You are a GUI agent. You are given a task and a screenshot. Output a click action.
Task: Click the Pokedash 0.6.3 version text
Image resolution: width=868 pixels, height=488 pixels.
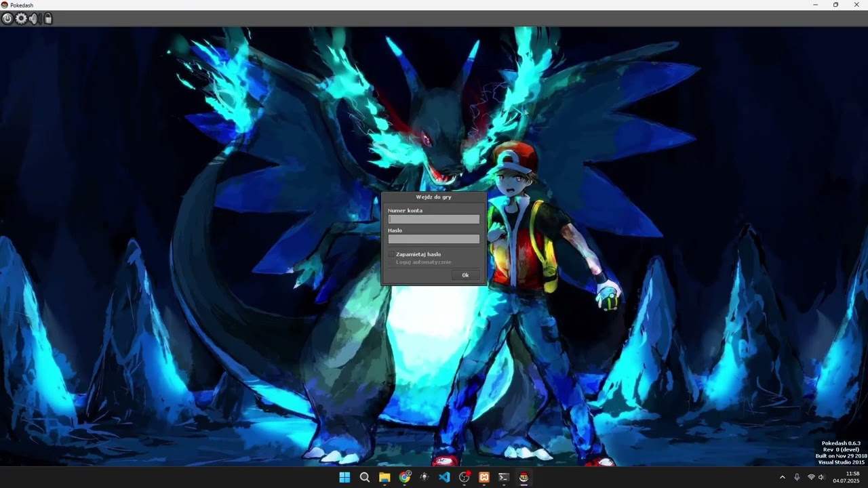pyautogui.click(x=841, y=443)
